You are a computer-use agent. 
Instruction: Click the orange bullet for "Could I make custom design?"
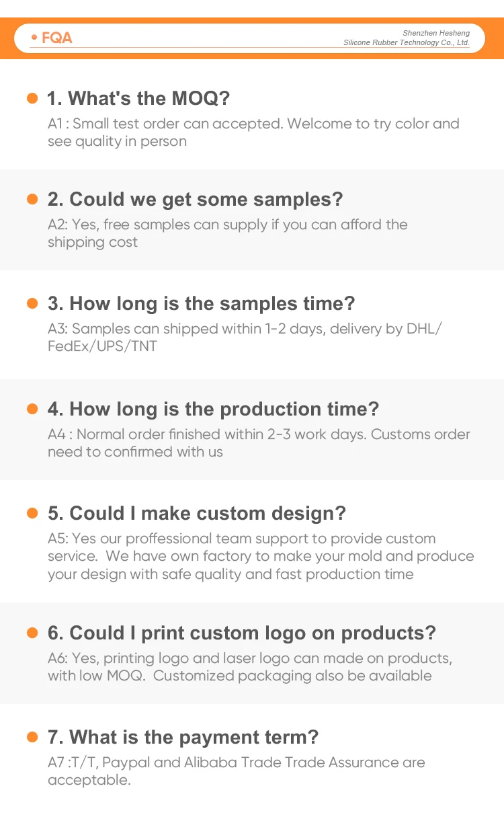(x=32, y=514)
